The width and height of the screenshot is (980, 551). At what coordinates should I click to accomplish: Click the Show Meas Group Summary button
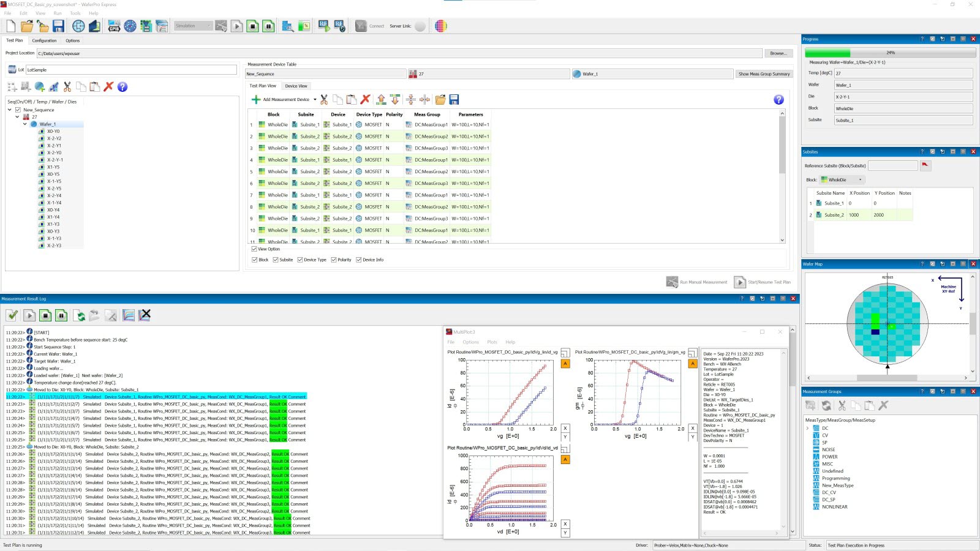764,74
